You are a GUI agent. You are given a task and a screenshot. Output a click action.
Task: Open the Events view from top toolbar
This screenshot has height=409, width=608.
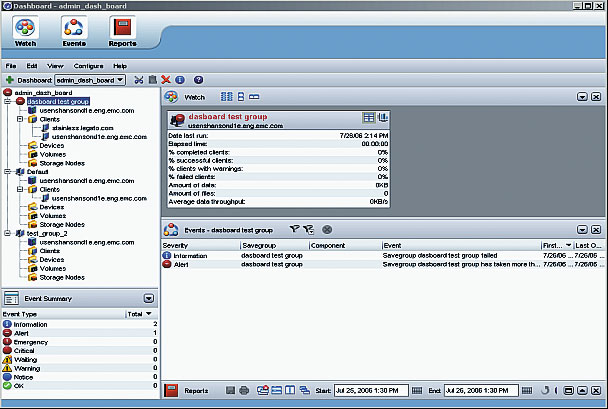coord(74,31)
